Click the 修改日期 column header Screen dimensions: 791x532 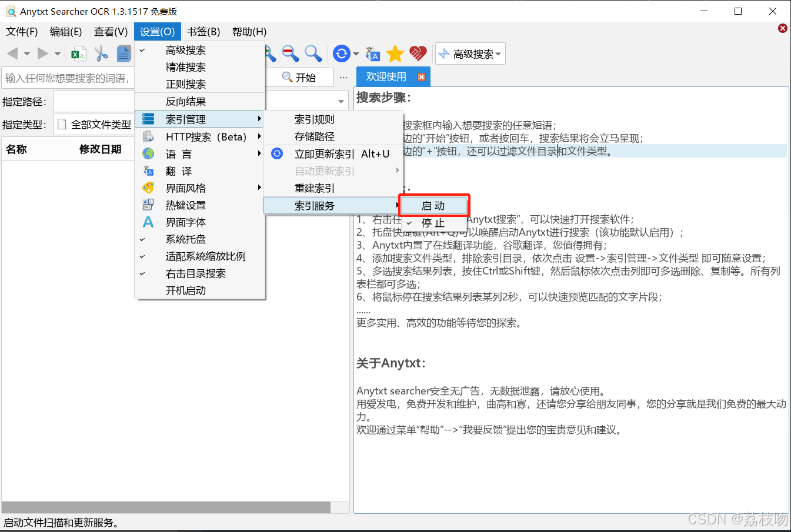click(100, 149)
